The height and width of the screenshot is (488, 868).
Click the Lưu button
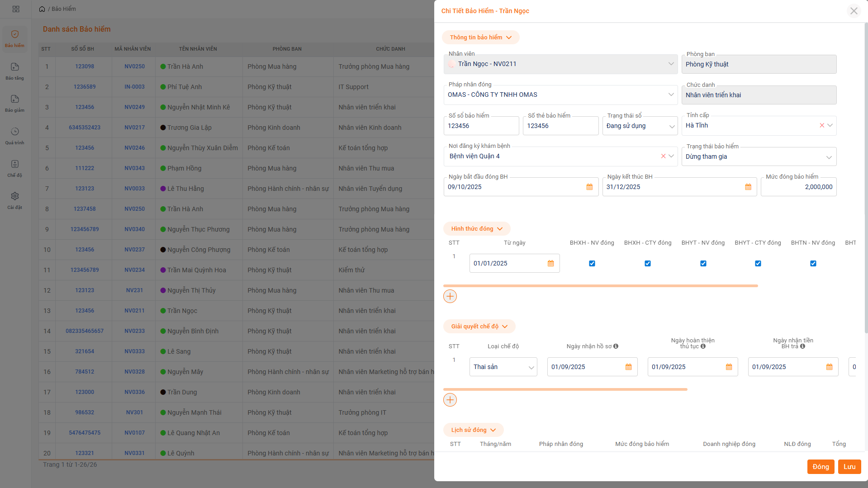(x=849, y=467)
